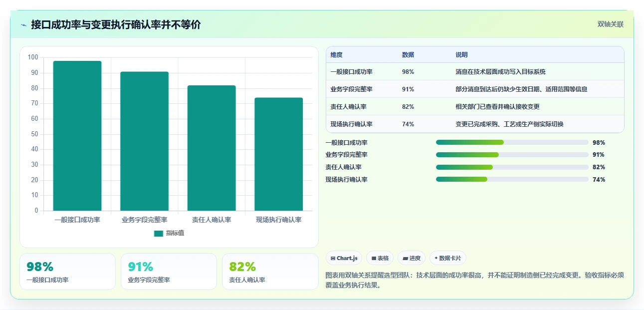644x310 pixels.
Task: Click the 现场执行确认率 label in the progress list
Action: click(346, 179)
